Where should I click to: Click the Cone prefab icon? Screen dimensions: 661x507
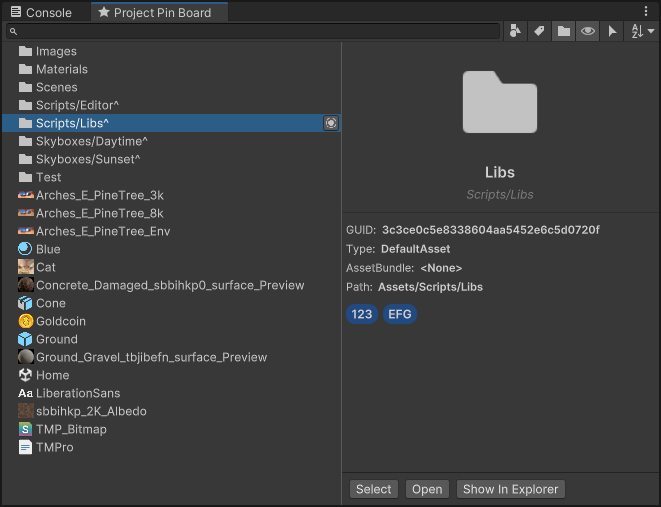[x=25, y=303]
